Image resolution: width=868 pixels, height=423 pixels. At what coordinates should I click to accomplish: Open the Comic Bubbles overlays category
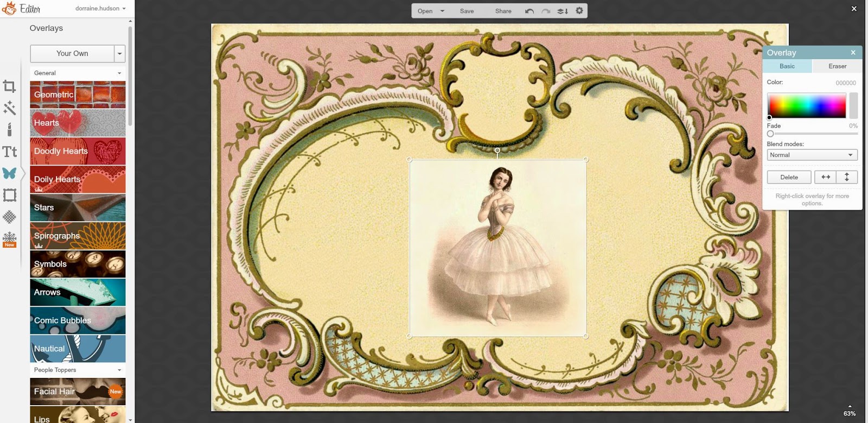pos(78,320)
